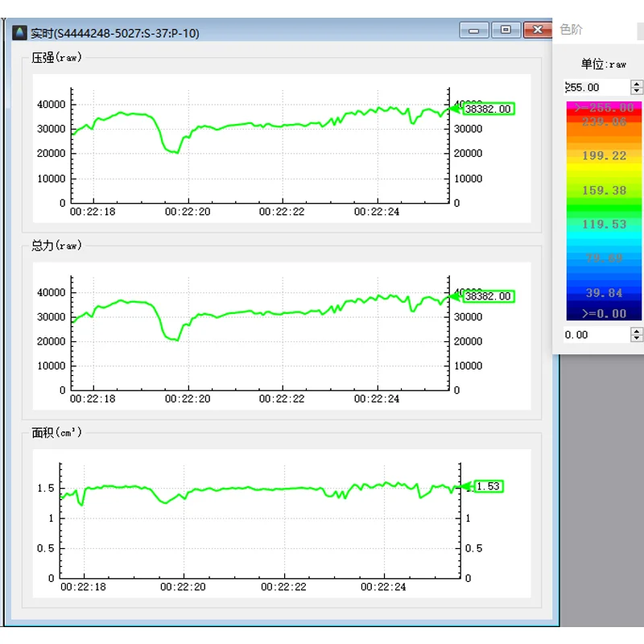
Task: Click the 79.69 blue color band
Action: (604, 258)
